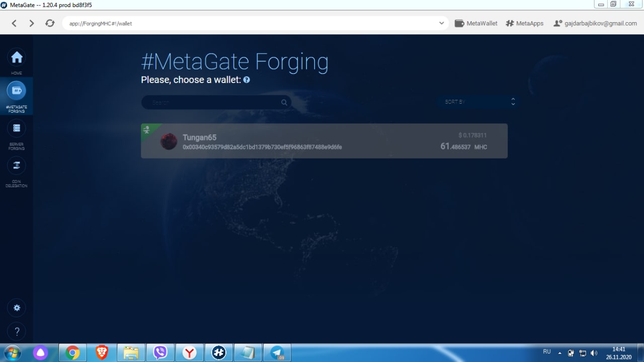Expand address bar history dropdown

441,23
